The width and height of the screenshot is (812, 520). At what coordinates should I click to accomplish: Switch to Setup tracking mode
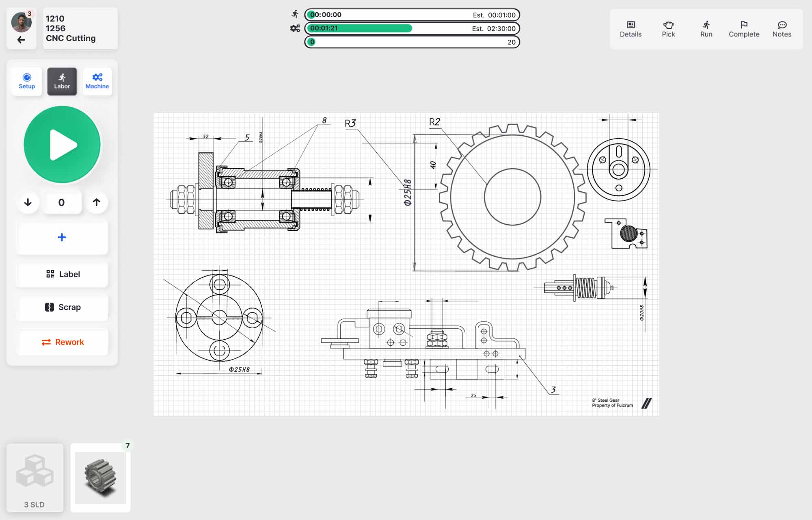coord(26,81)
